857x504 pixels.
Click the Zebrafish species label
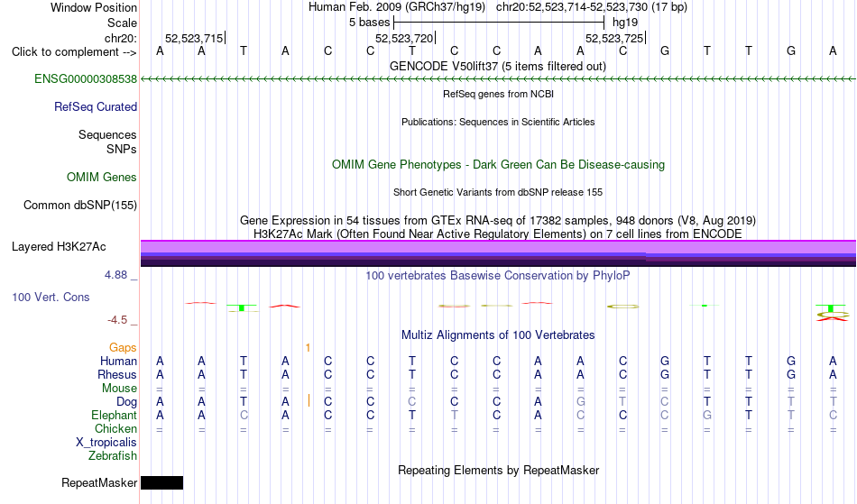pos(113,455)
